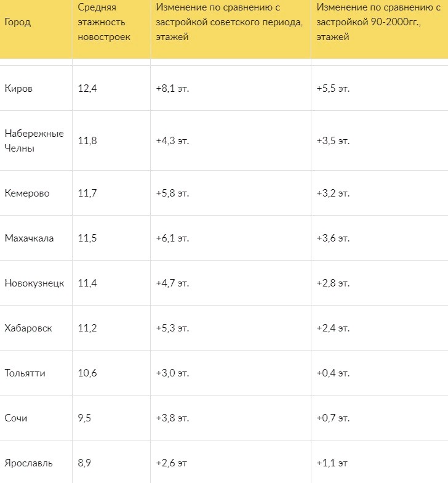
Task: Click the Хабаровск city cell
Action: click(28, 328)
